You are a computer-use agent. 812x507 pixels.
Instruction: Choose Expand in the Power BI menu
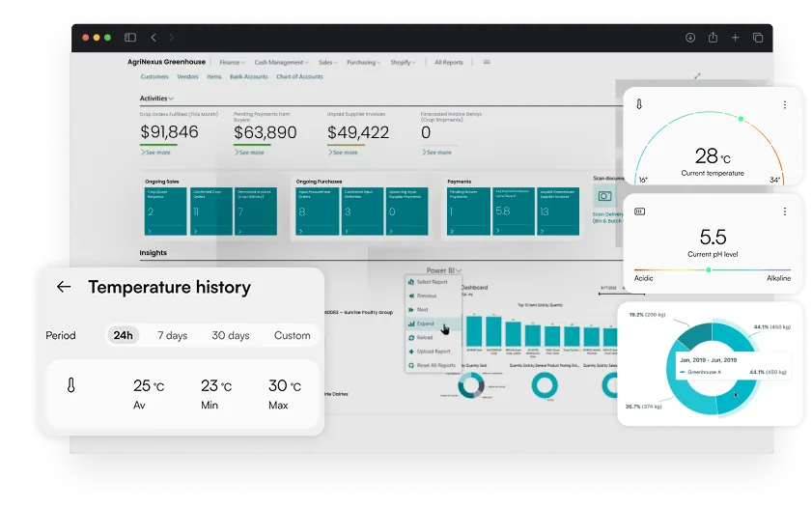(x=425, y=324)
